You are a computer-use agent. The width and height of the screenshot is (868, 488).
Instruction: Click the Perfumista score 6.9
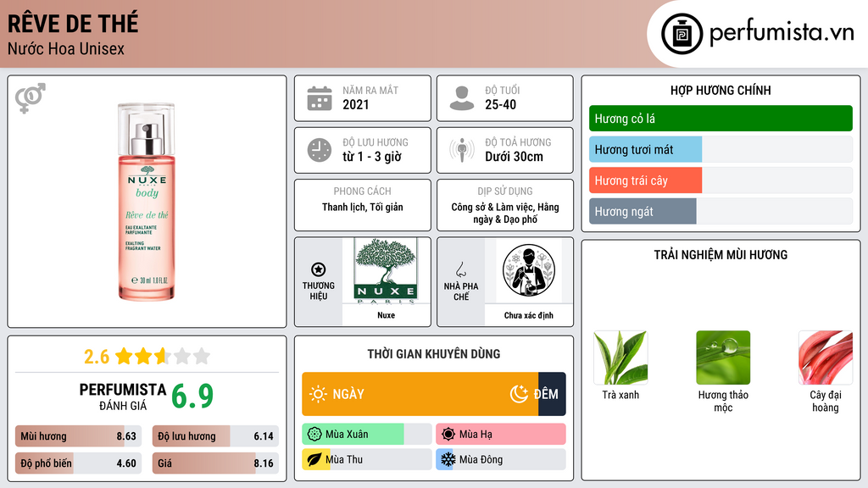pos(192,396)
